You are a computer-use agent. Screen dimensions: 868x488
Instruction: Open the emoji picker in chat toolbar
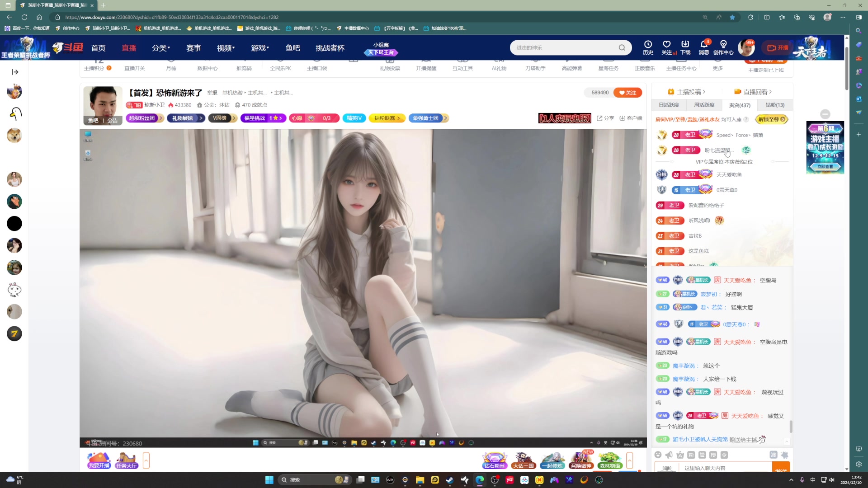(658, 455)
